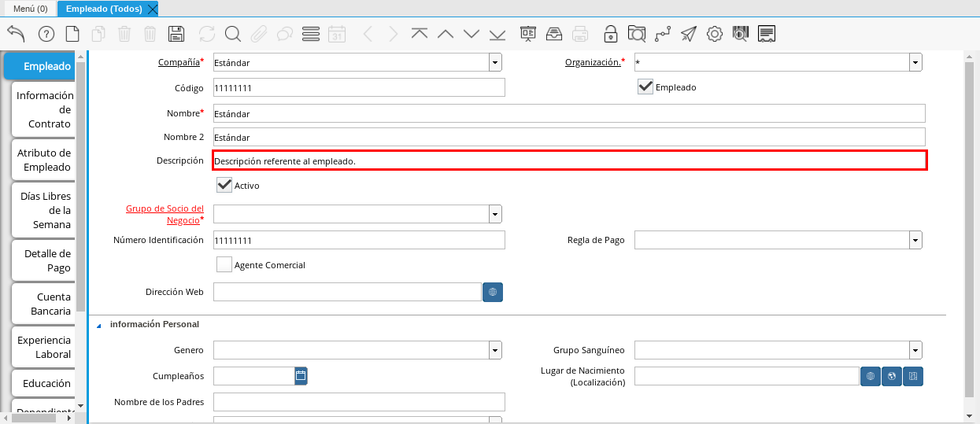Click second world icon beside Lugar de Nacimiento
The width and height of the screenshot is (980, 424).
(892, 376)
